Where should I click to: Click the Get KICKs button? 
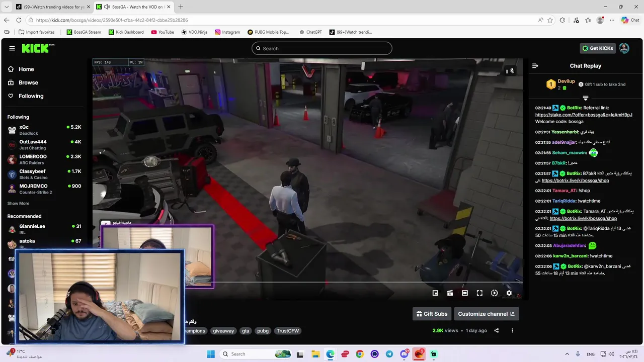(598, 48)
